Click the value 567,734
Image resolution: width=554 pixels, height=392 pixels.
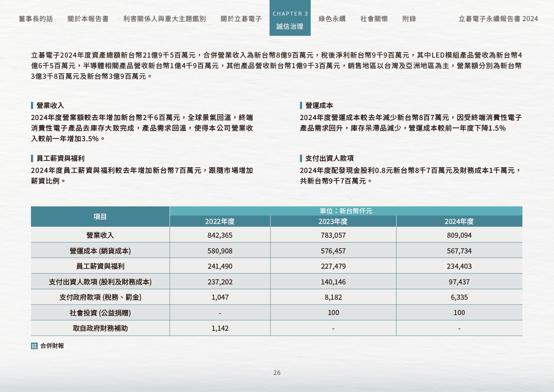(459, 251)
